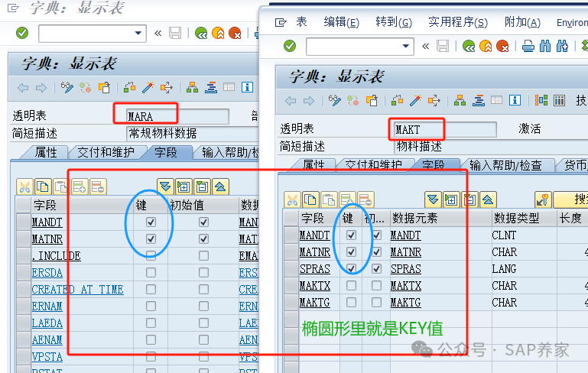Screen dimensions: 588x373
Task: Open the AENAM field link in MARA table
Action: [47, 340]
